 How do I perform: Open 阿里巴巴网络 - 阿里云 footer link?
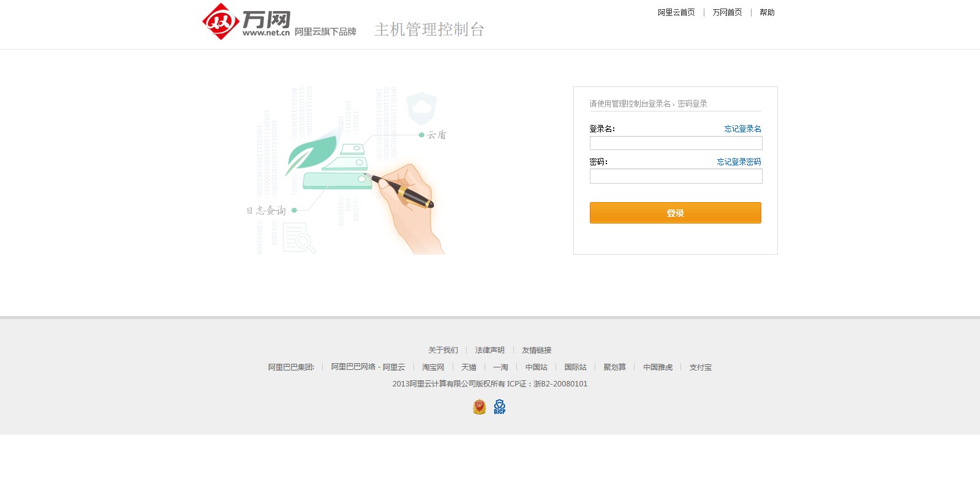click(x=368, y=367)
